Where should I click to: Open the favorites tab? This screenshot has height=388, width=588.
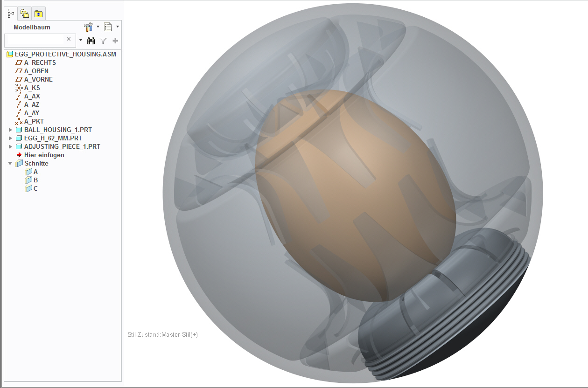point(39,14)
